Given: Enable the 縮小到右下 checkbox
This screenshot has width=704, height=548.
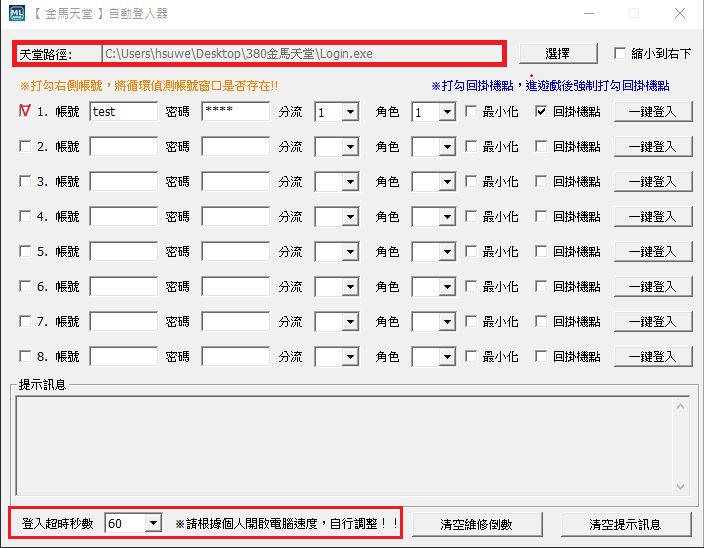Looking at the screenshot, I should pyautogui.click(x=620, y=53).
